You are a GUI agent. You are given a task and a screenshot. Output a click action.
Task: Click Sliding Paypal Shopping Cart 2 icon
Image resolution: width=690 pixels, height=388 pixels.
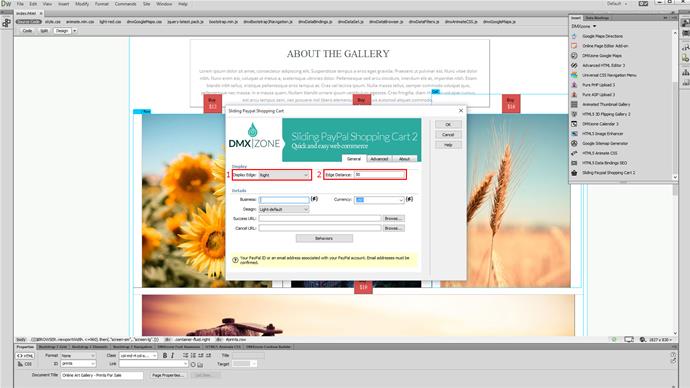tap(574, 172)
